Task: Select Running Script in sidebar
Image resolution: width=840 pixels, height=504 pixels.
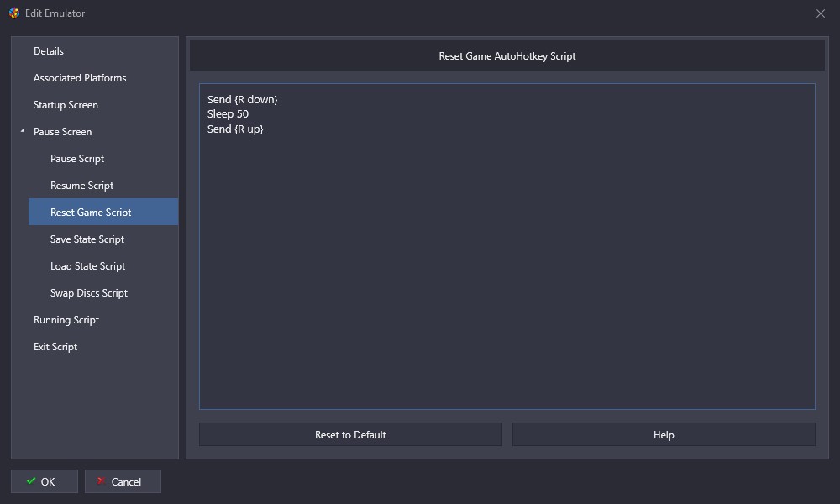Action: click(66, 320)
